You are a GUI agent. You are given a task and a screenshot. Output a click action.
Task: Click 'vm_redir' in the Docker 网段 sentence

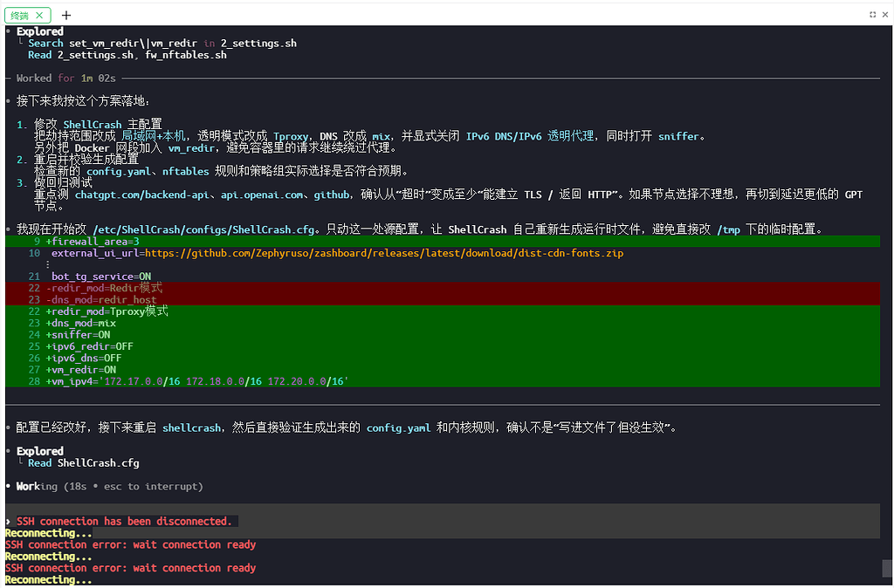[191, 148]
